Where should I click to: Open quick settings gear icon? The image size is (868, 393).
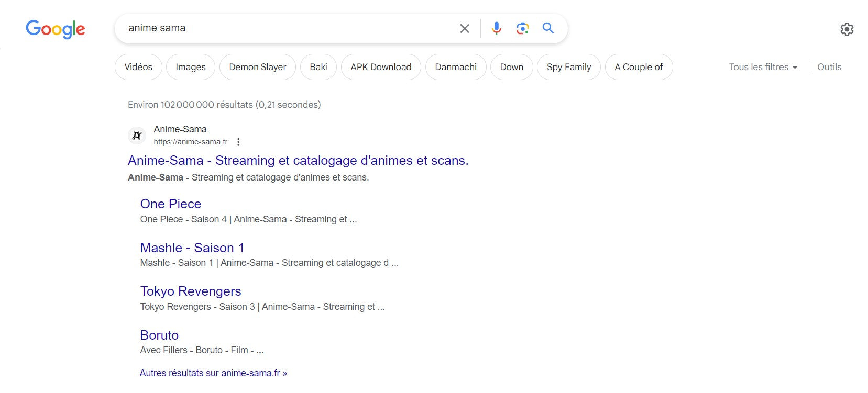point(847,29)
